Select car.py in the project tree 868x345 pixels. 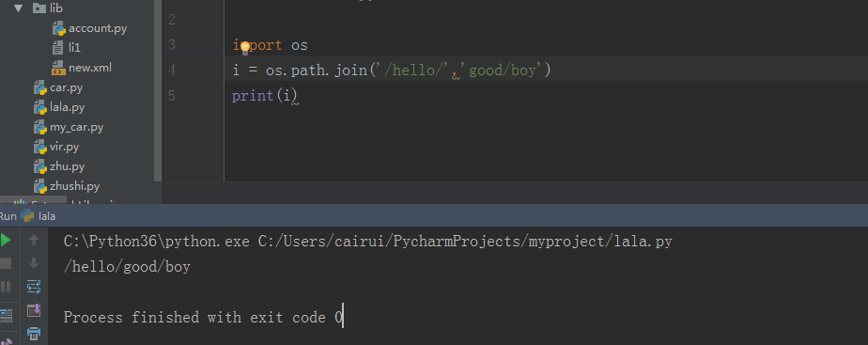[66, 87]
